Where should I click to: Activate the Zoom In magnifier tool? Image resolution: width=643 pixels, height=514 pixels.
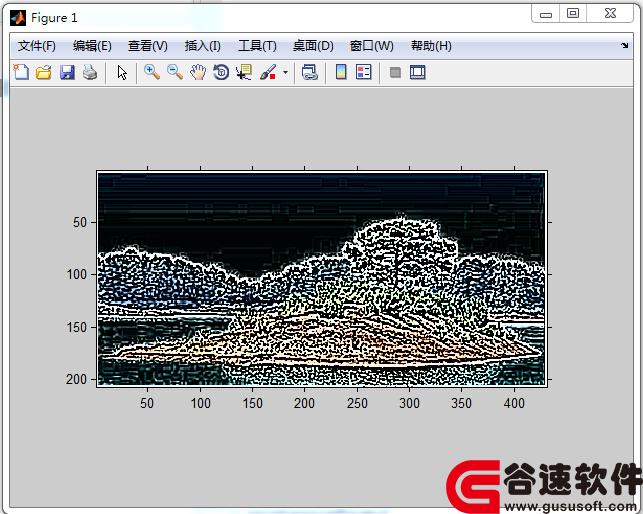[x=152, y=72]
